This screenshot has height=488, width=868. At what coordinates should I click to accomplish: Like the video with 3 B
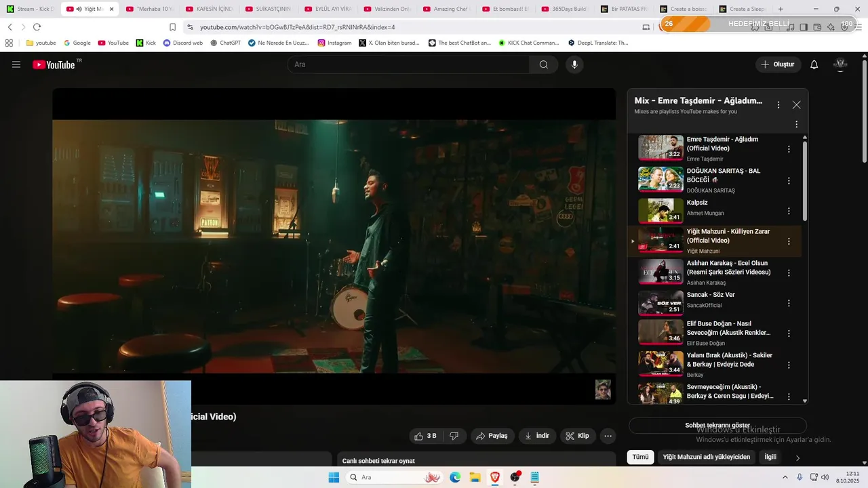pyautogui.click(x=425, y=436)
